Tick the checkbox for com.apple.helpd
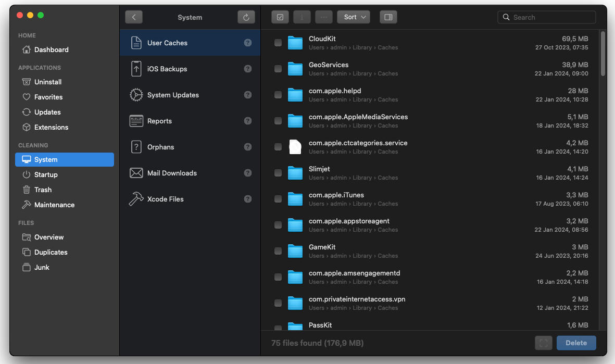Viewport: 615px width, 364px height. coord(278,95)
